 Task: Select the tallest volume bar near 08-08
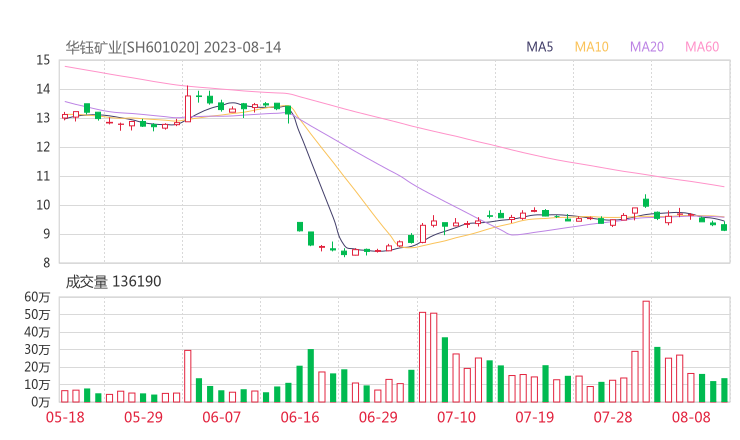pos(646,352)
